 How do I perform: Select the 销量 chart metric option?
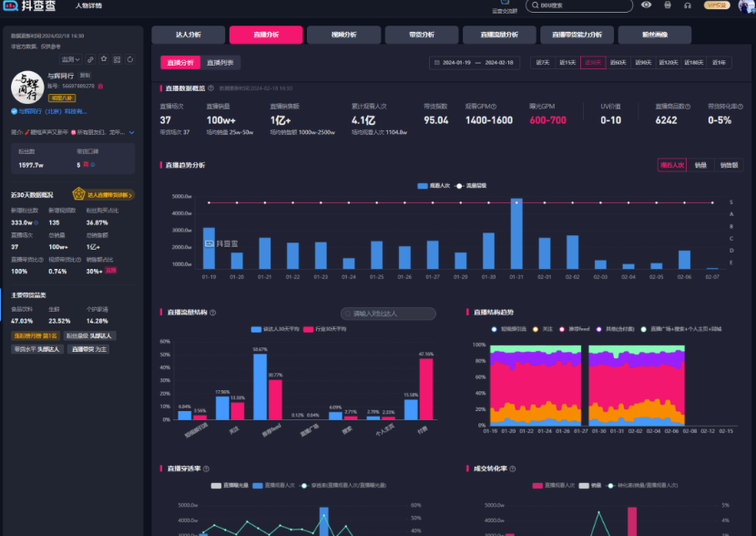tap(700, 165)
